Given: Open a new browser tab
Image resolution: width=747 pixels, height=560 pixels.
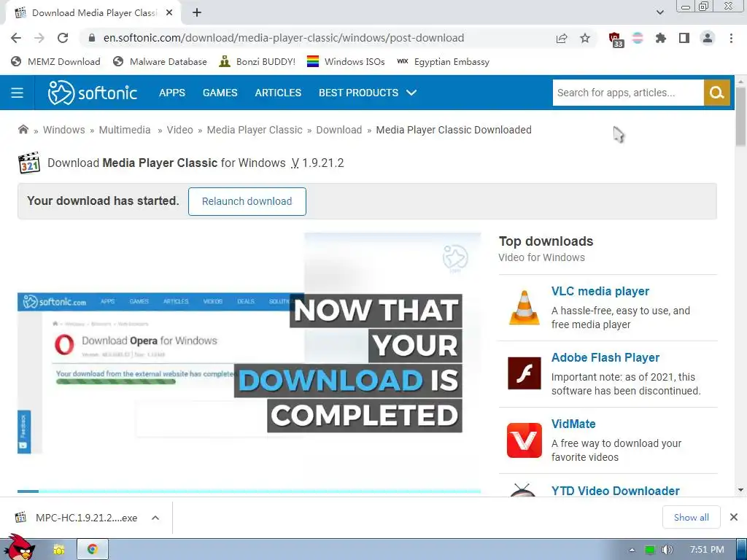Looking at the screenshot, I should coord(197,13).
